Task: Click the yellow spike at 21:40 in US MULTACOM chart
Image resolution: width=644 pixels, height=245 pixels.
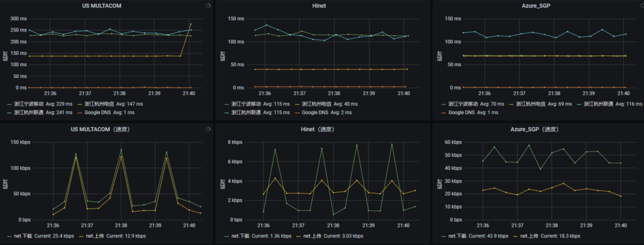Action: 190,25
